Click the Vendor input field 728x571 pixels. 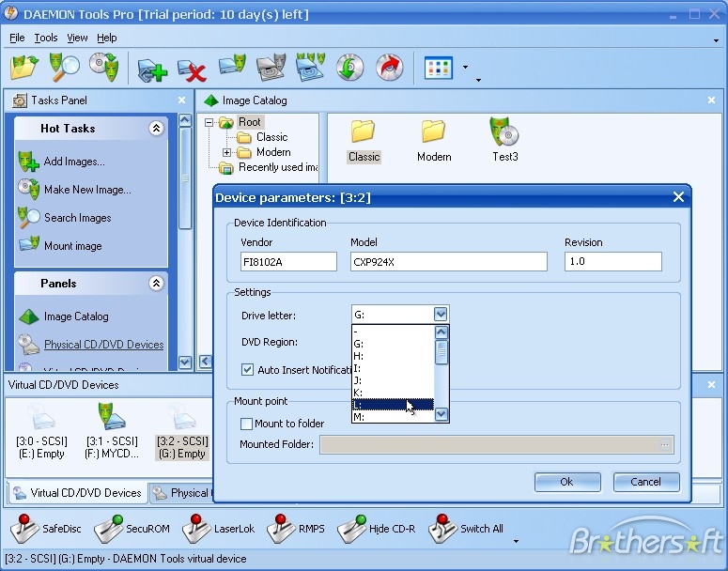click(288, 262)
